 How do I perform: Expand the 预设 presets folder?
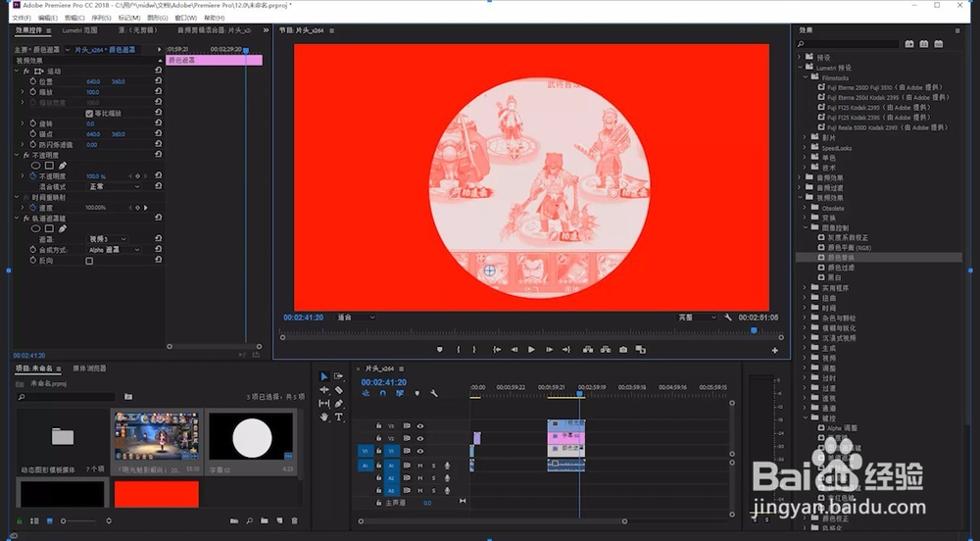[x=800, y=57]
